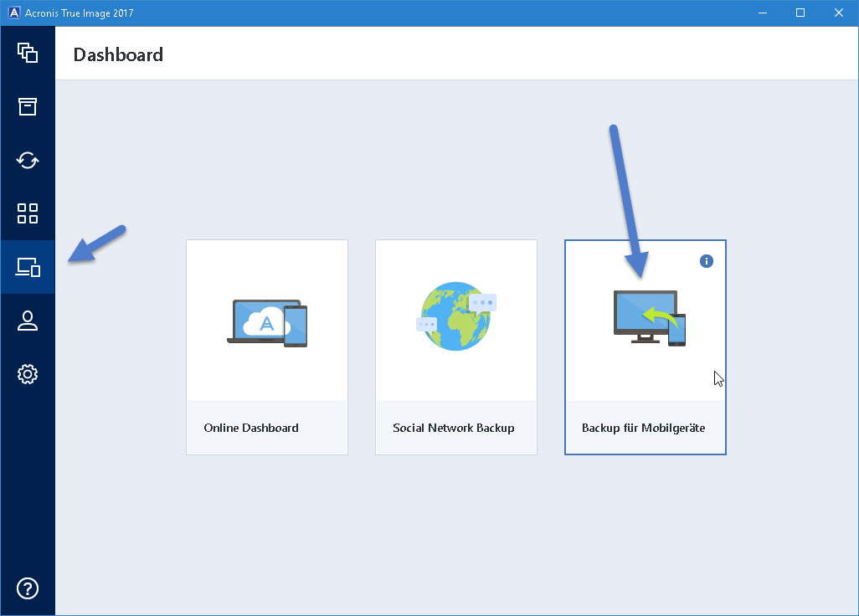Click the Dashboard page heading

pos(118,55)
